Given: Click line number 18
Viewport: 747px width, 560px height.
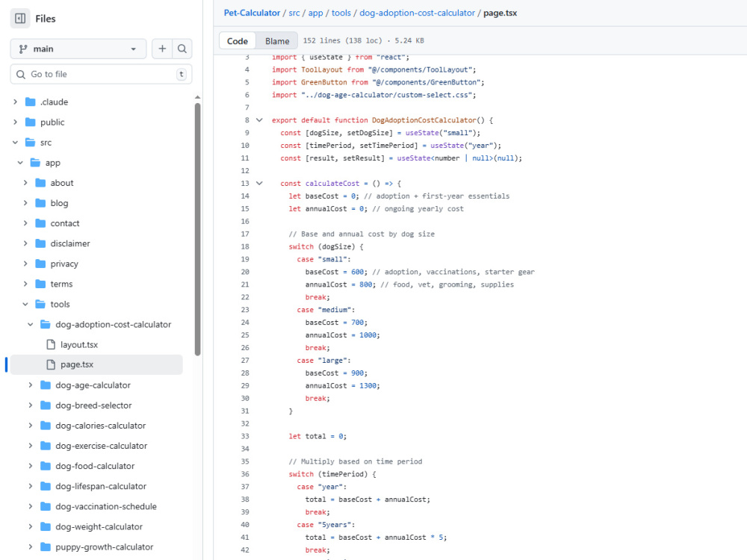Looking at the screenshot, I should click(245, 246).
